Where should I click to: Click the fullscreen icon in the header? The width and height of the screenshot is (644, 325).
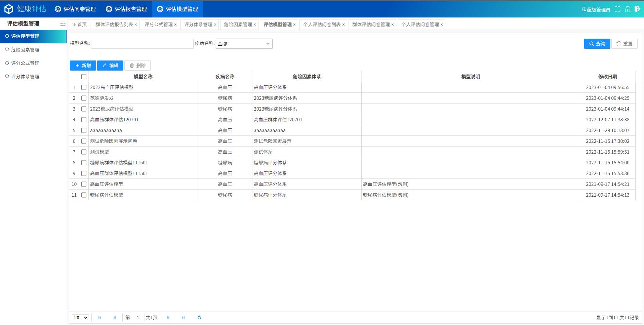tap(617, 9)
